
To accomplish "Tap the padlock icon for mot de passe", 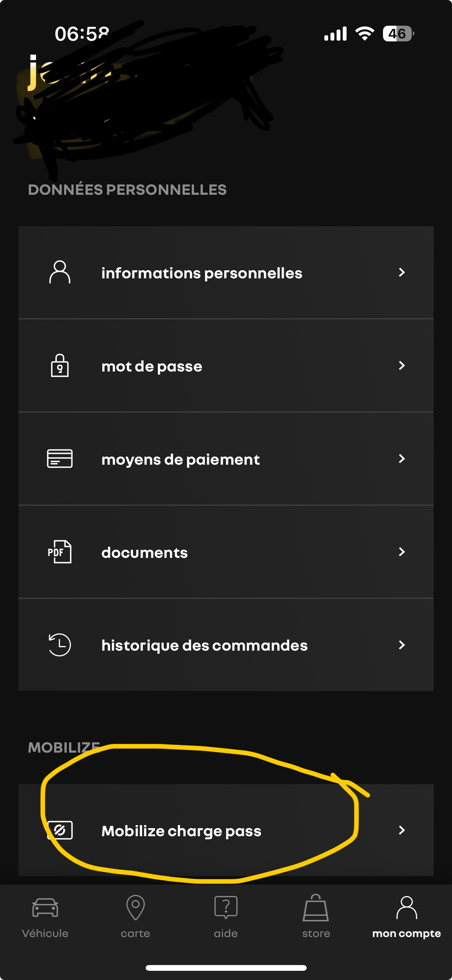I will point(60,365).
